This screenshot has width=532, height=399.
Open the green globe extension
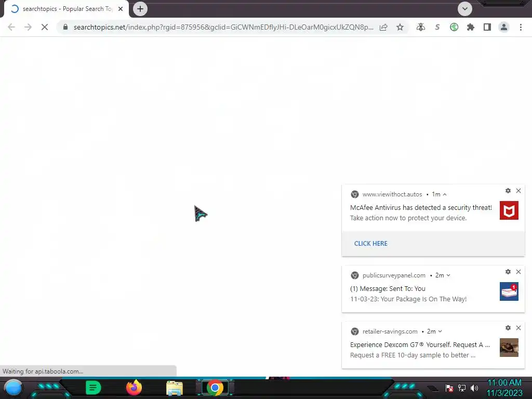point(454,27)
